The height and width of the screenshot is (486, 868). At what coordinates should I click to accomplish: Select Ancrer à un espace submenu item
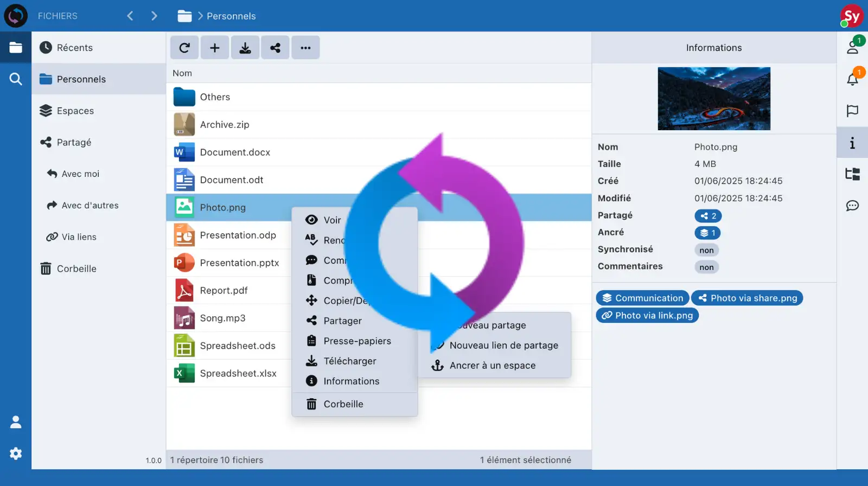[495, 365]
